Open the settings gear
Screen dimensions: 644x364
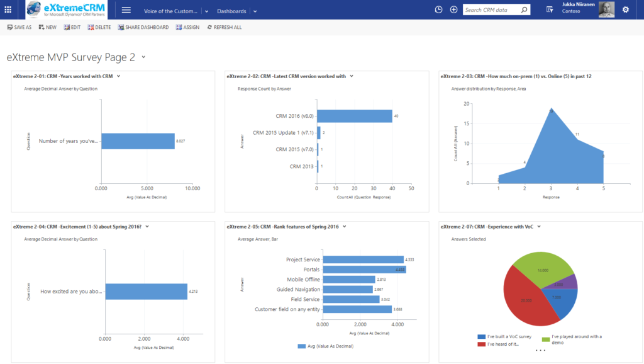click(x=626, y=9)
